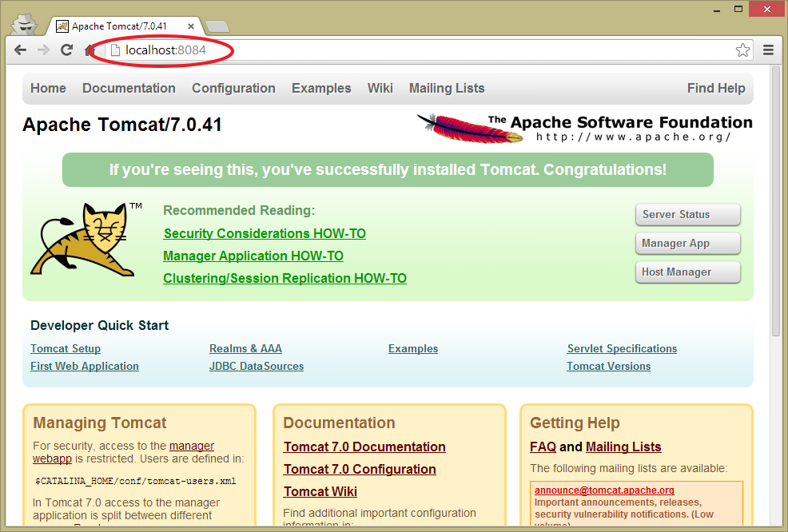The image size is (788, 532).
Task: Reload the page with the refresh icon
Action: click(x=67, y=50)
